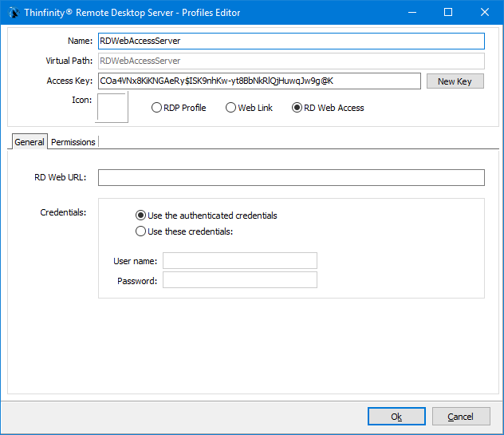Viewport: 504px width, 435px height.
Task: Click the Access Key: label
Action: click(x=69, y=81)
